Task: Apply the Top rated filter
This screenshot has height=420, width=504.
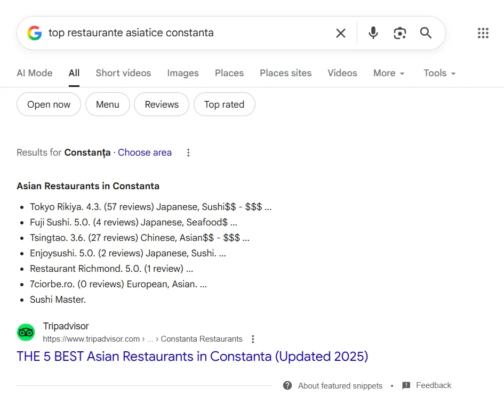Action: 225,104
